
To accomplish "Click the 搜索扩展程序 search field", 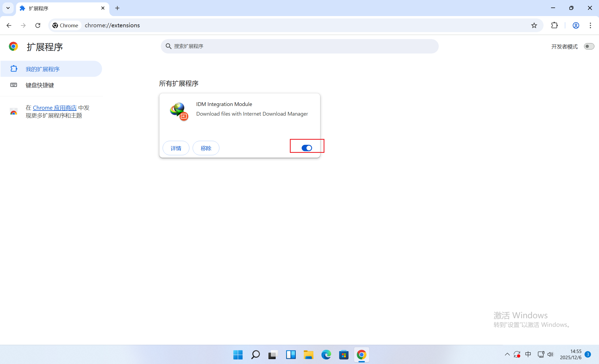I will point(299,46).
